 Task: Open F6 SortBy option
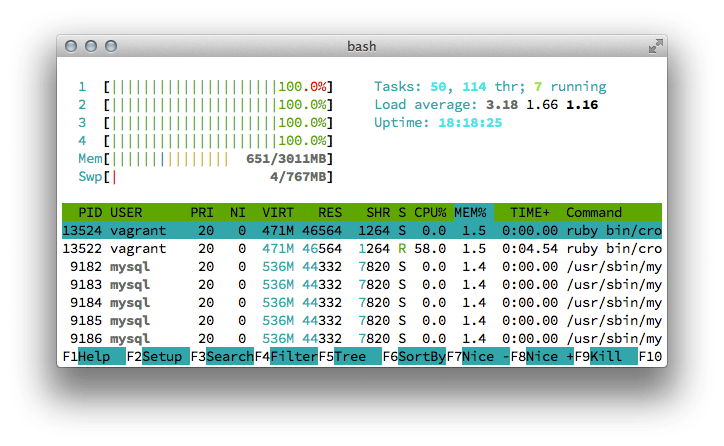[414, 356]
